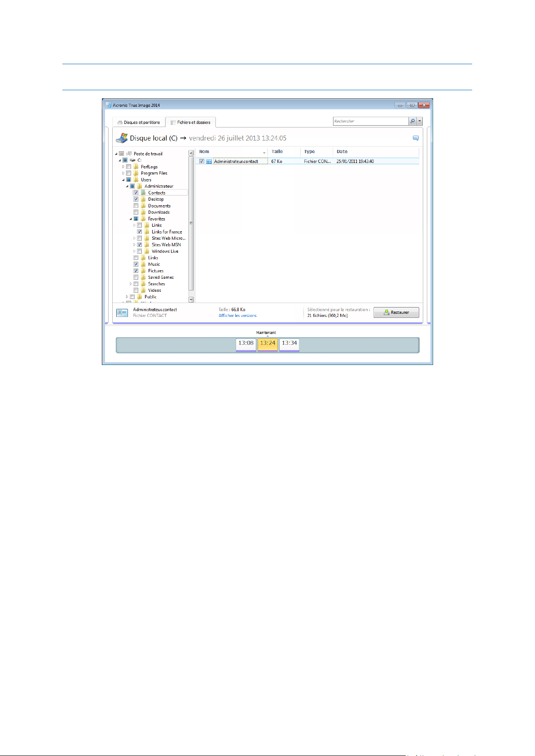535x756 pixels.
Task: Select the 13:08 backup version
Action: 246,345
